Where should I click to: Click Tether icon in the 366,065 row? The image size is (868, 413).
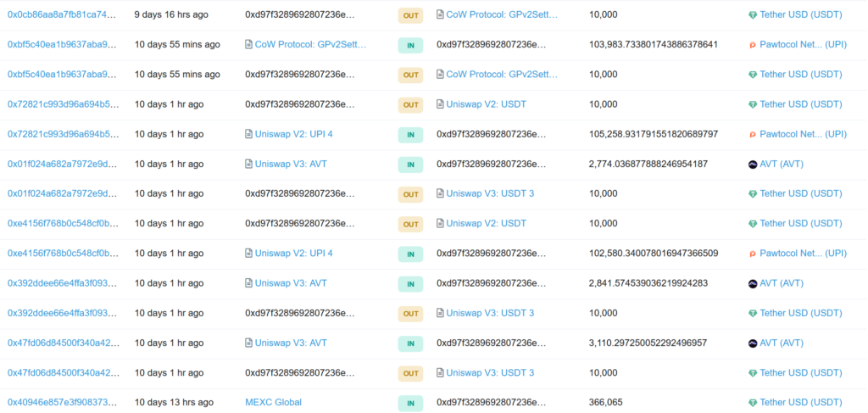point(753,403)
